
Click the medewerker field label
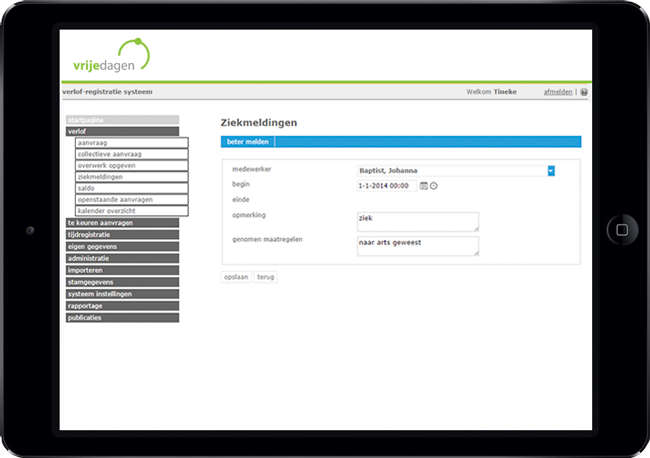click(252, 169)
